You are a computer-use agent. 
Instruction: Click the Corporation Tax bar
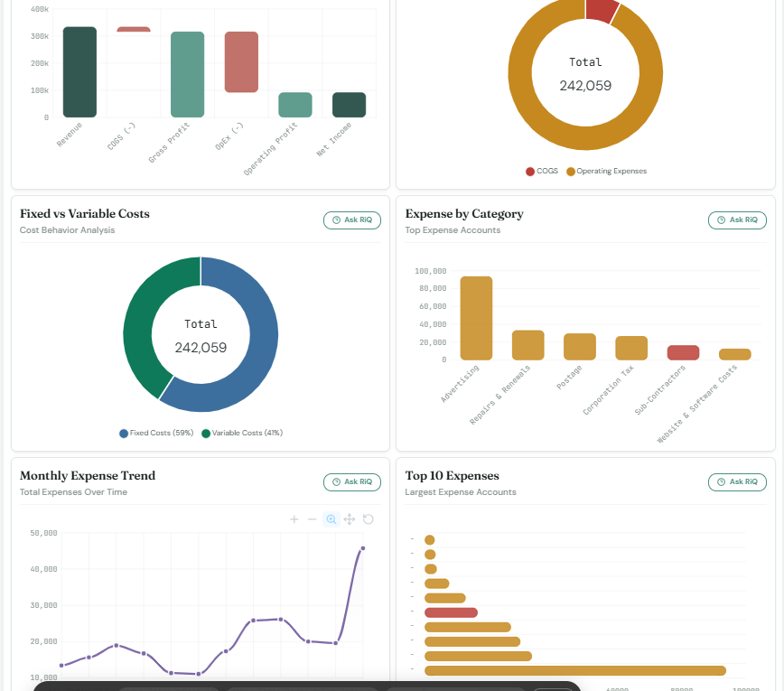631,348
